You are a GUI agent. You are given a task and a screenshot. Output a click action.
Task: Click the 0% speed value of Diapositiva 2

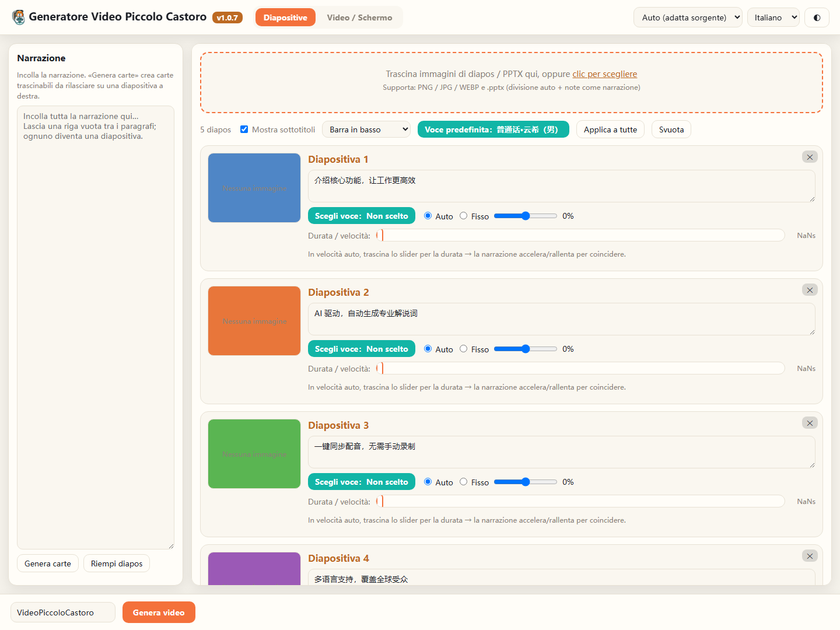568,349
